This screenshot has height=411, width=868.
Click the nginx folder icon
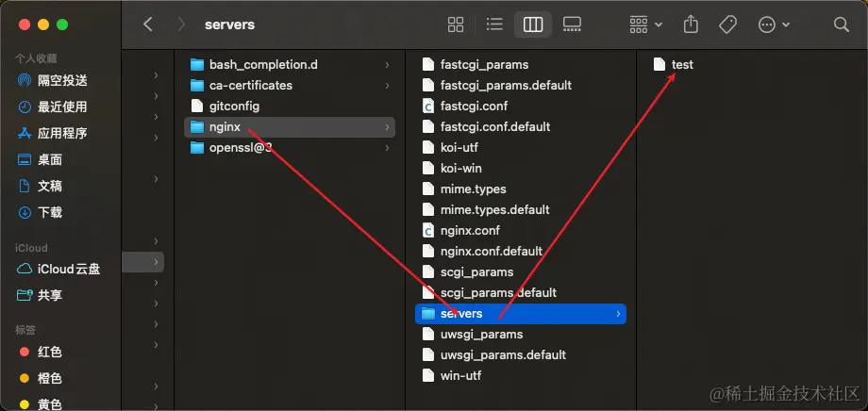(x=197, y=127)
